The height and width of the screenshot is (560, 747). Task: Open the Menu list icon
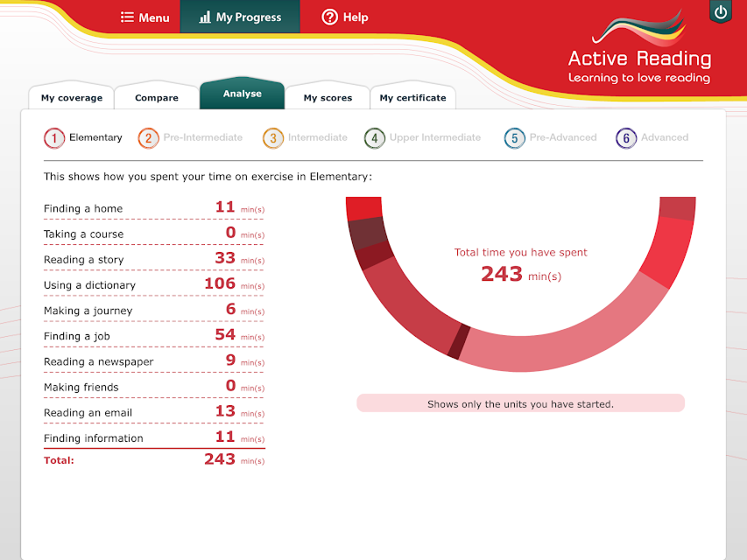tap(127, 17)
